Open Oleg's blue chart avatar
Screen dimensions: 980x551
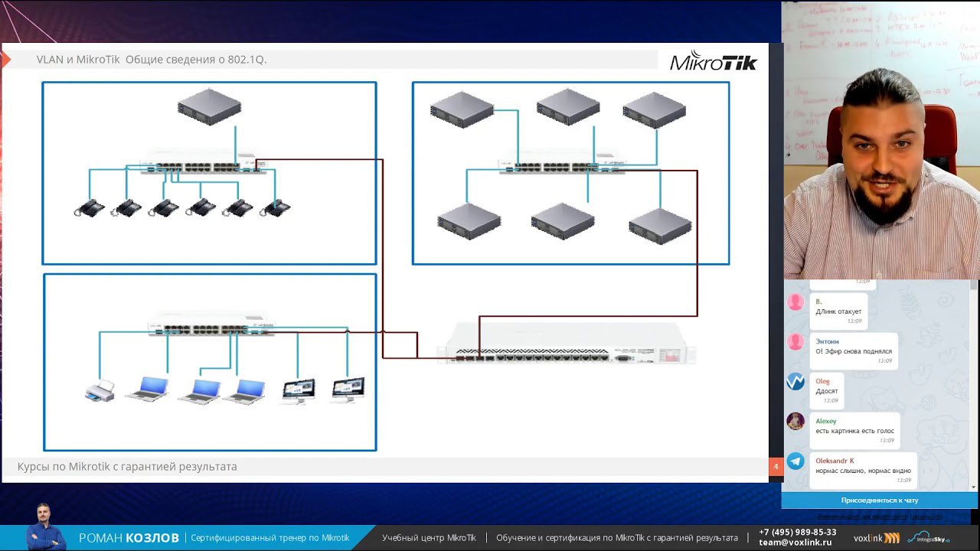795,381
